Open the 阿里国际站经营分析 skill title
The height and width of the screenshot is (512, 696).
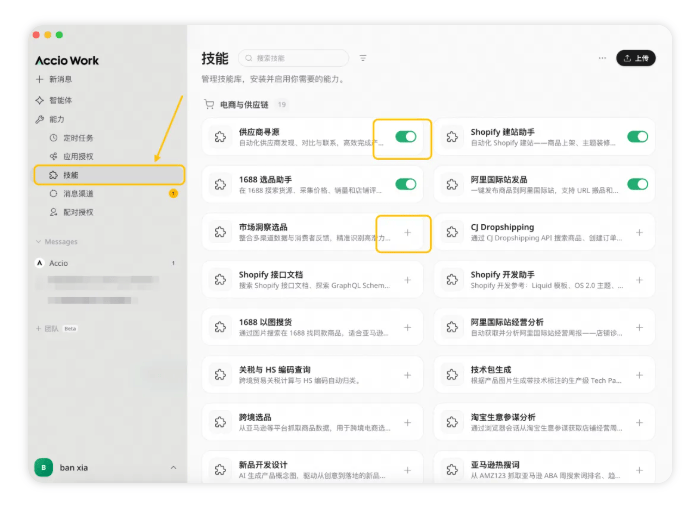click(x=507, y=322)
